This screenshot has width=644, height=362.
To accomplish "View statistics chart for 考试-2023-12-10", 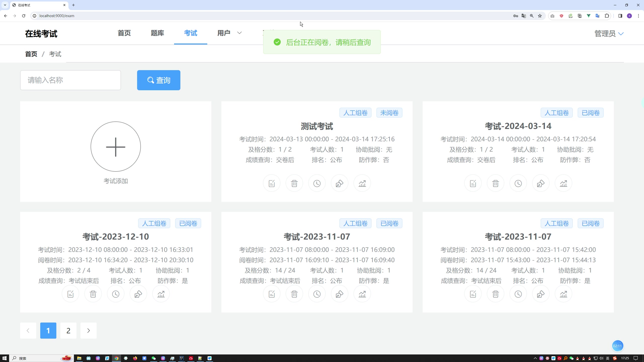I will [161, 294].
